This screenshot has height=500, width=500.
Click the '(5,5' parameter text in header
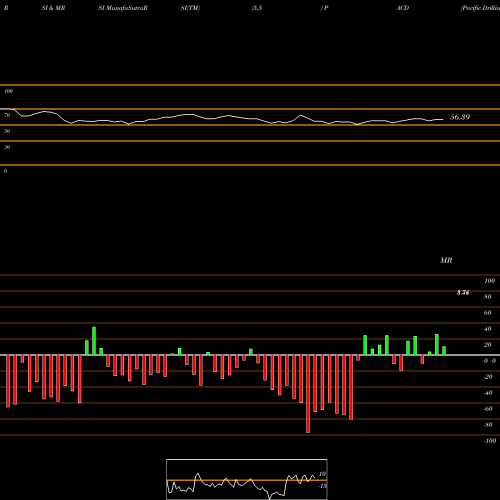(257, 8)
